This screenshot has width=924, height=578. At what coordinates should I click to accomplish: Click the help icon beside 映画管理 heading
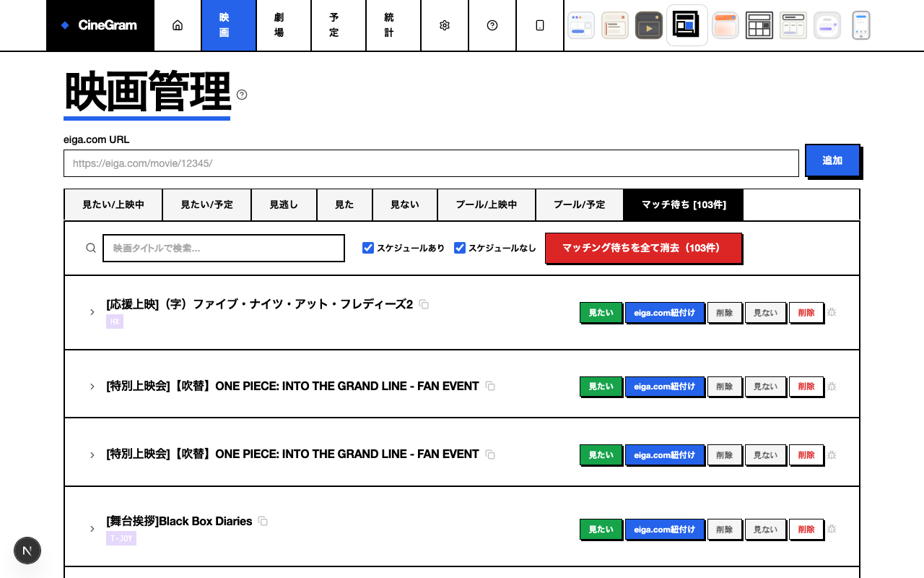(242, 95)
